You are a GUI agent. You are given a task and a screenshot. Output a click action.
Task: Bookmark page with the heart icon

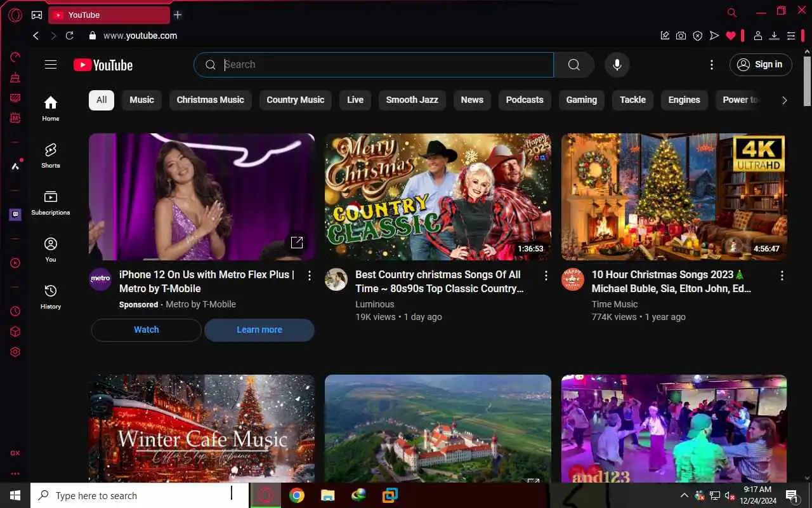pyautogui.click(x=731, y=36)
